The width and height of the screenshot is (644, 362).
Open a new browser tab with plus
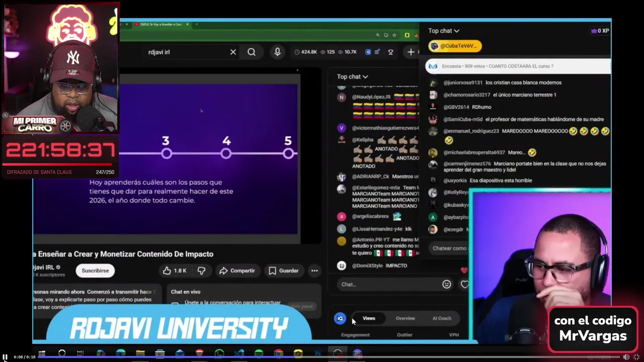click(x=197, y=24)
